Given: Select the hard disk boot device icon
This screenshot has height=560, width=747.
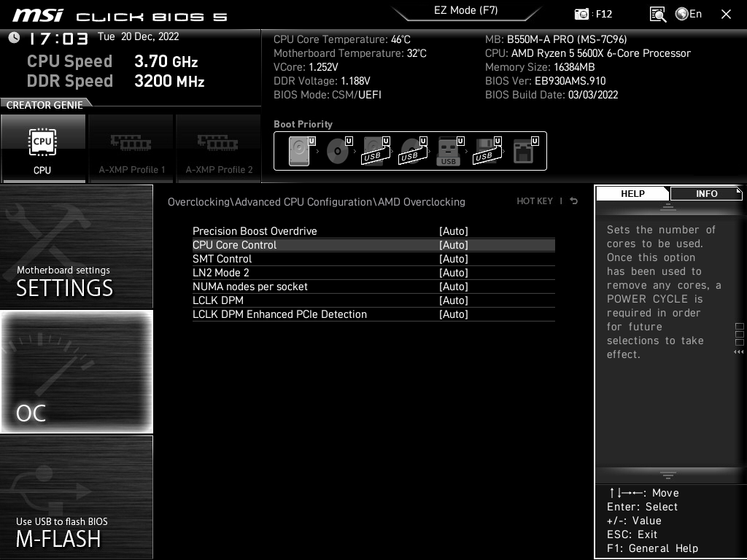Looking at the screenshot, I should click(x=301, y=151).
